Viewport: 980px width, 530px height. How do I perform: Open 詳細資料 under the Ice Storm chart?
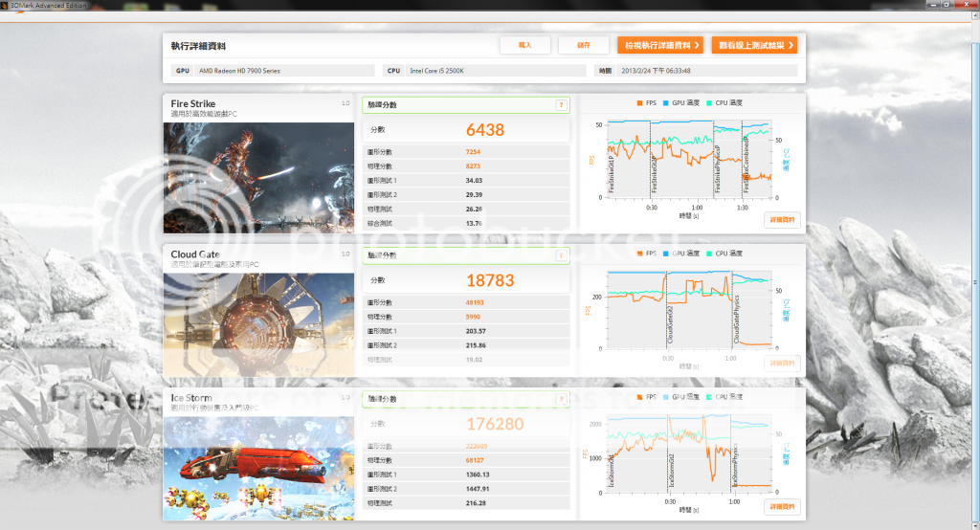point(782,507)
